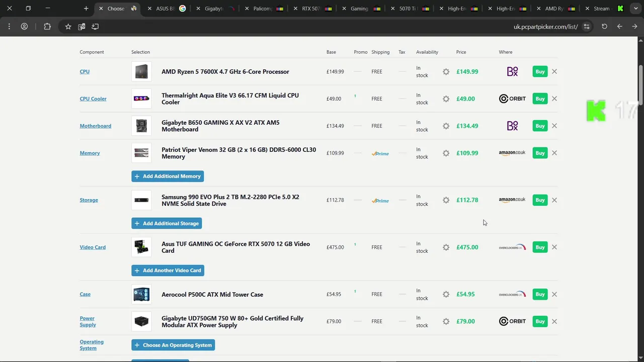Buy the Gigabyte B650 motherboard
The image size is (644, 362).
(x=540, y=126)
